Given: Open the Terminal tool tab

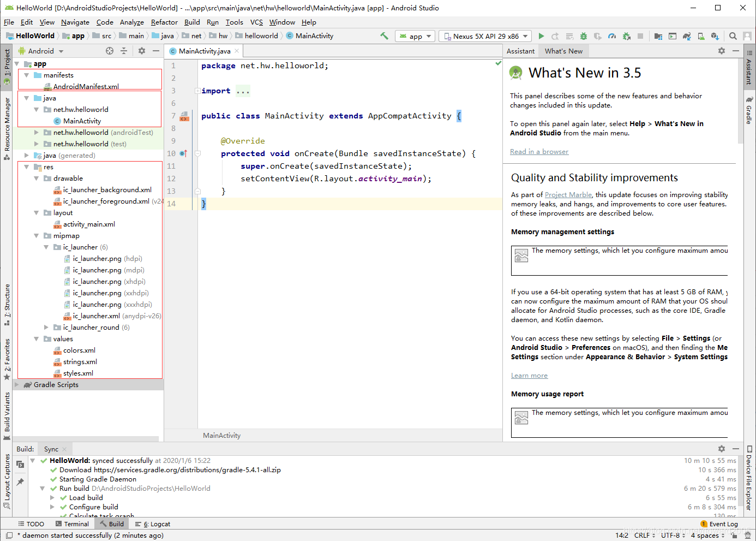Looking at the screenshot, I should point(71,524).
